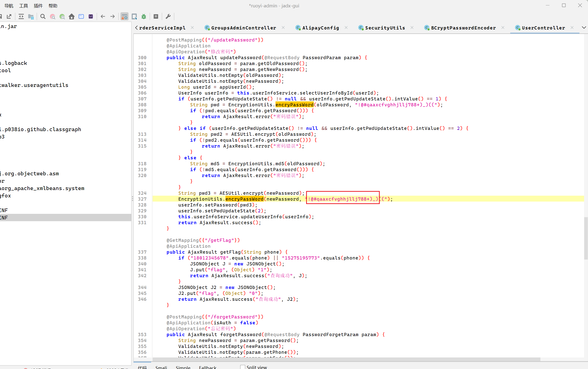Navigate forward with the right arrow
588x369 pixels.
112,16
